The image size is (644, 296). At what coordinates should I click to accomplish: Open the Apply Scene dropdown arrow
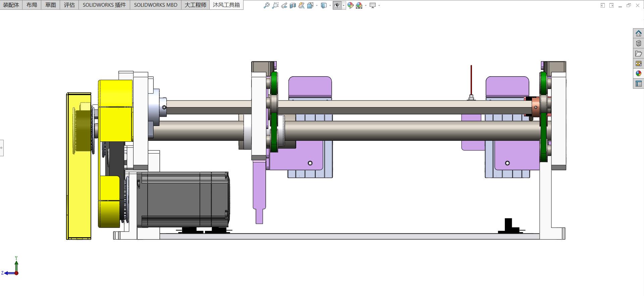coord(366,5)
